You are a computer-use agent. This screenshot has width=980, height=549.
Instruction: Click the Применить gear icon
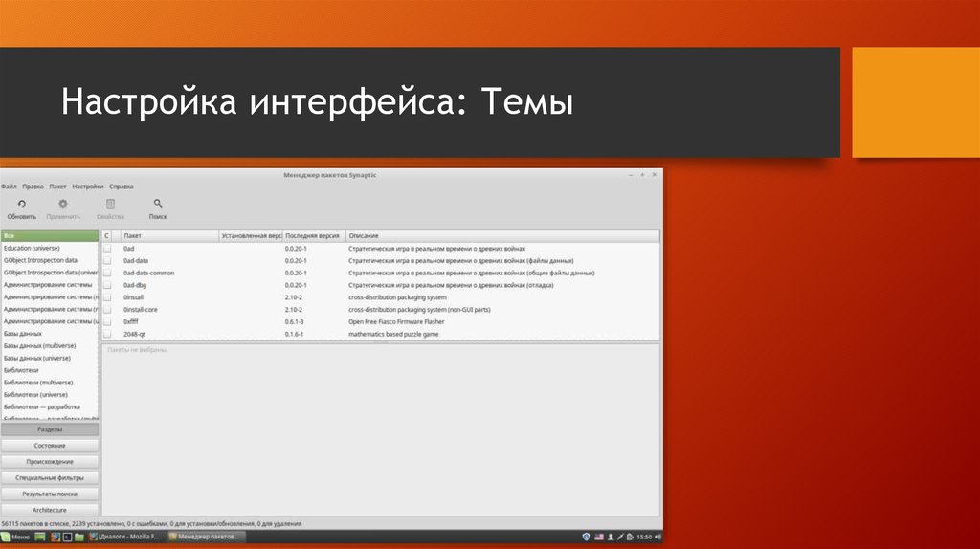(63, 204)
